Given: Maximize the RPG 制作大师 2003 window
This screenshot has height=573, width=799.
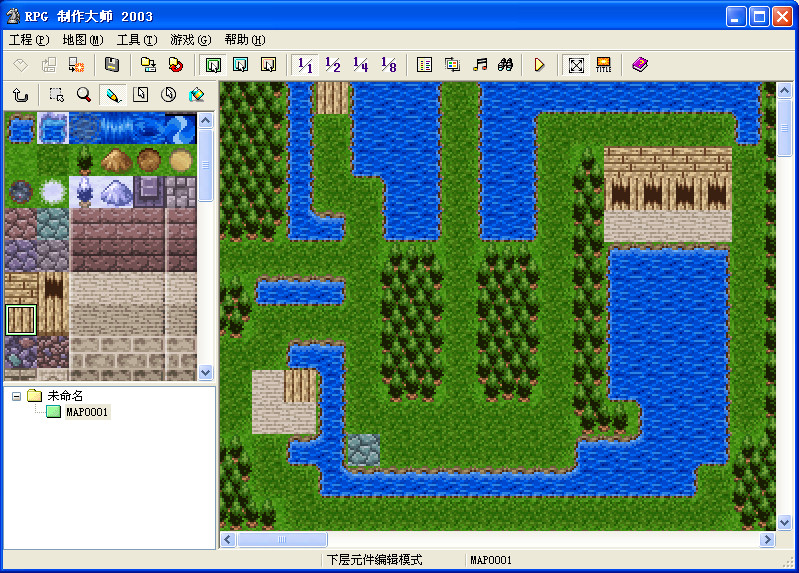Looking at the screenshot, I should [759, 17].
